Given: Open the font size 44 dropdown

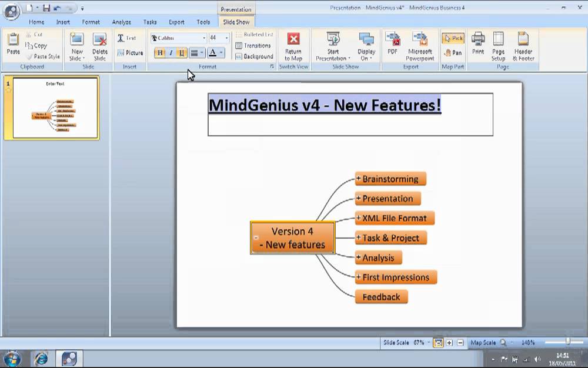Looking at the screenshot, I should coord(226,38).
